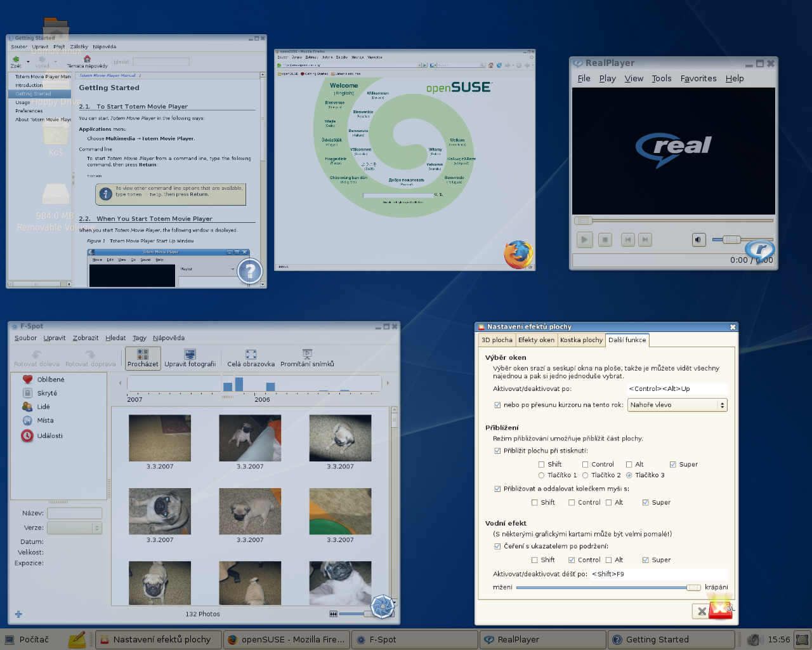Click the F-Spot photo grid vertical scrollbar
Image resolution: width=812 pixels, height=650 pixels.
[394, 505]
